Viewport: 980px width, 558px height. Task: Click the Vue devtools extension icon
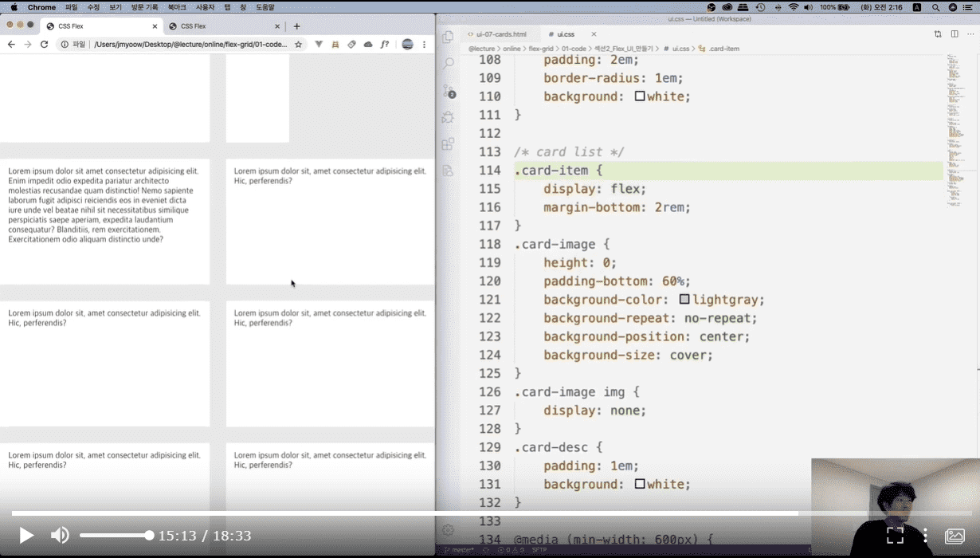point(319,45)
